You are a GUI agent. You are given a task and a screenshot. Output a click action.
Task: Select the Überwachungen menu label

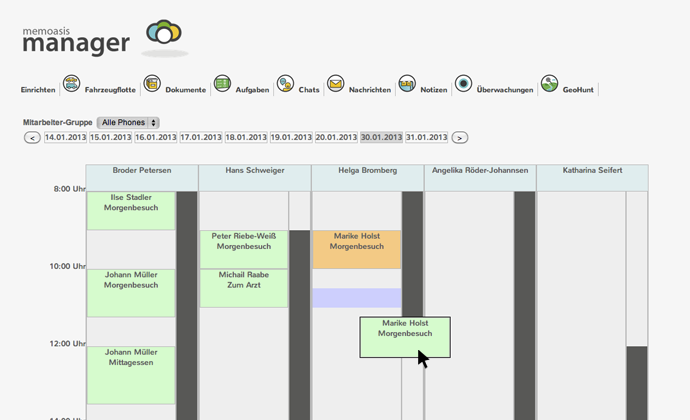tap(505, 90)
